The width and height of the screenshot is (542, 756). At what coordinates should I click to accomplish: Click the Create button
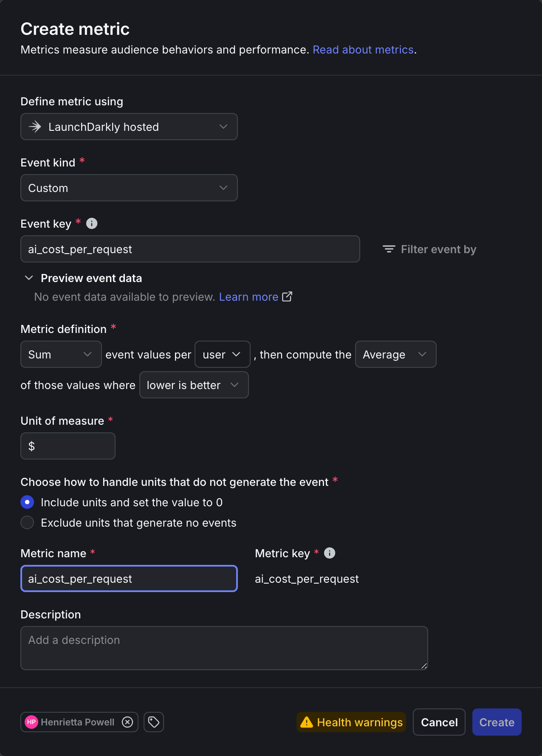pos(497,722)
